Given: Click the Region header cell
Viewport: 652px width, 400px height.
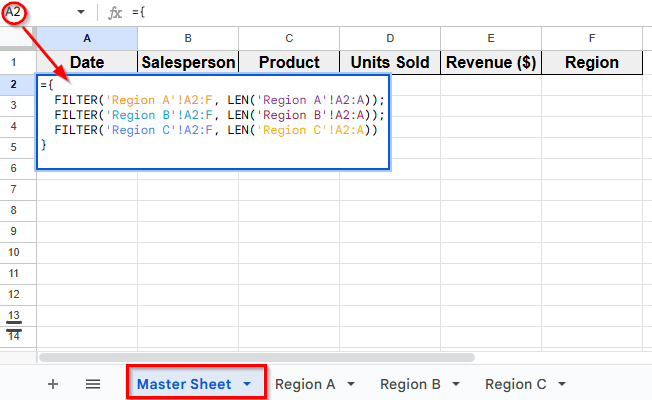Looking at the screenshot, I should click(x=592, y=62).
